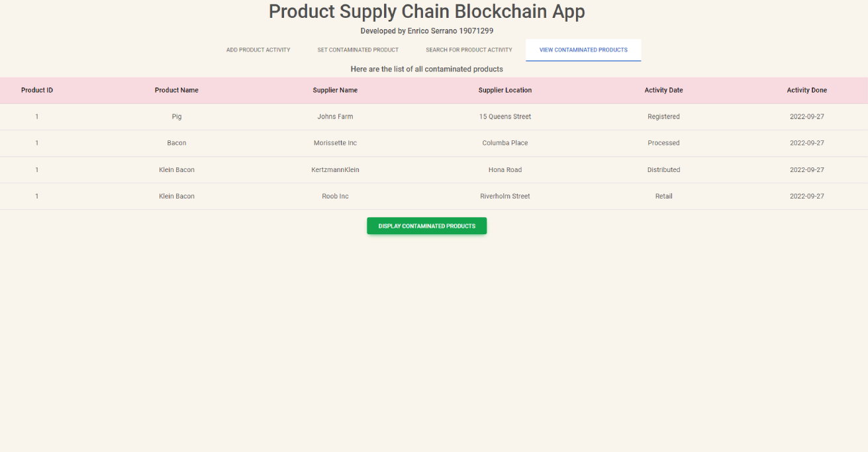Click the Johns Farm supplier name

(335, 116)
